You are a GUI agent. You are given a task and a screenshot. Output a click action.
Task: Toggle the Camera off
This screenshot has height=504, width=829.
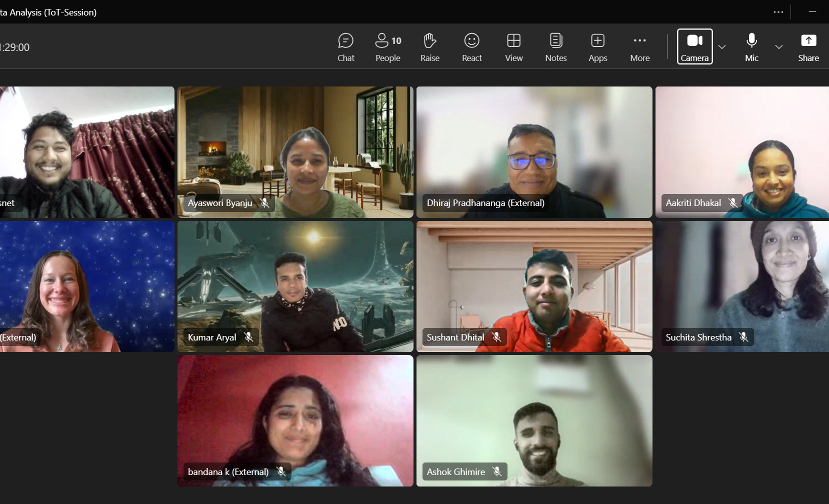click(694, 46)
